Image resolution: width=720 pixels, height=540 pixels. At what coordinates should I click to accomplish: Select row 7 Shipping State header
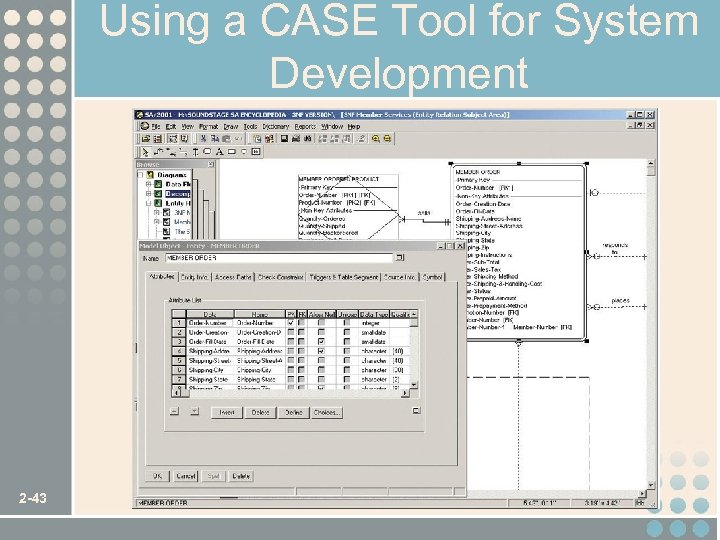(x=179, y=380)
